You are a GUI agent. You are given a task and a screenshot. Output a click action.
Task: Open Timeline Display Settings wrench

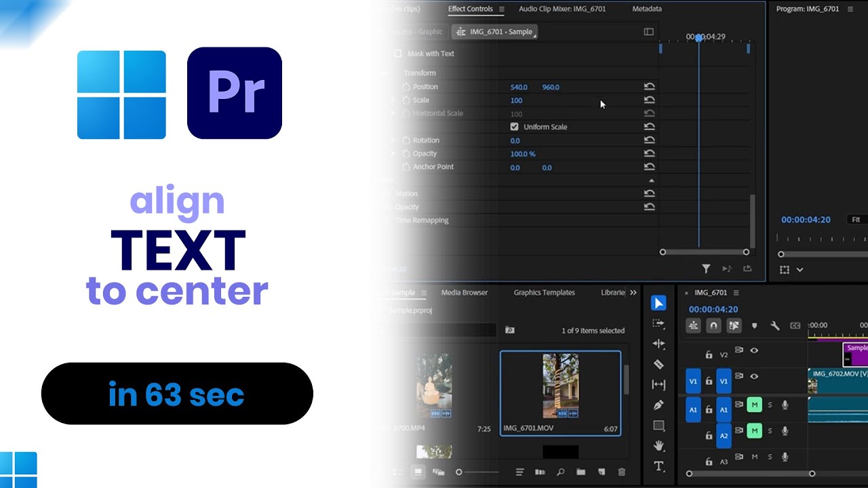click(774, 326)
